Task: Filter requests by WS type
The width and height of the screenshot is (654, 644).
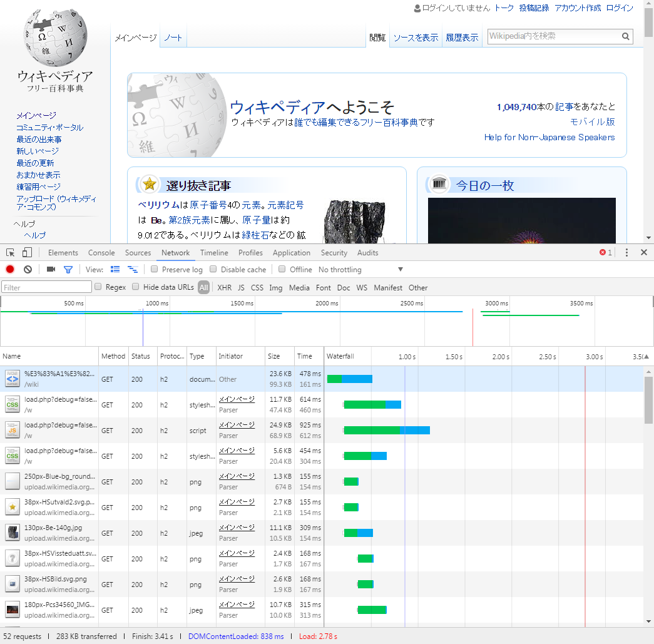Action: [x=362, y=288]
